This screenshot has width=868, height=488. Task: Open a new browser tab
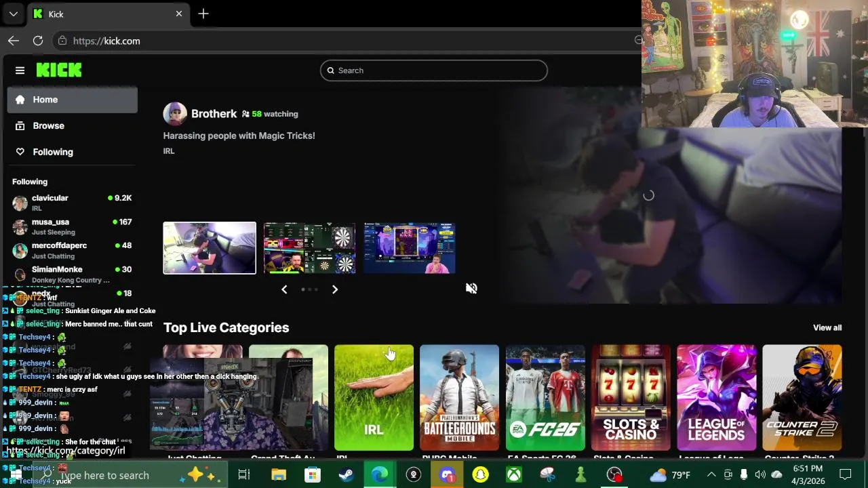(203, 14)
